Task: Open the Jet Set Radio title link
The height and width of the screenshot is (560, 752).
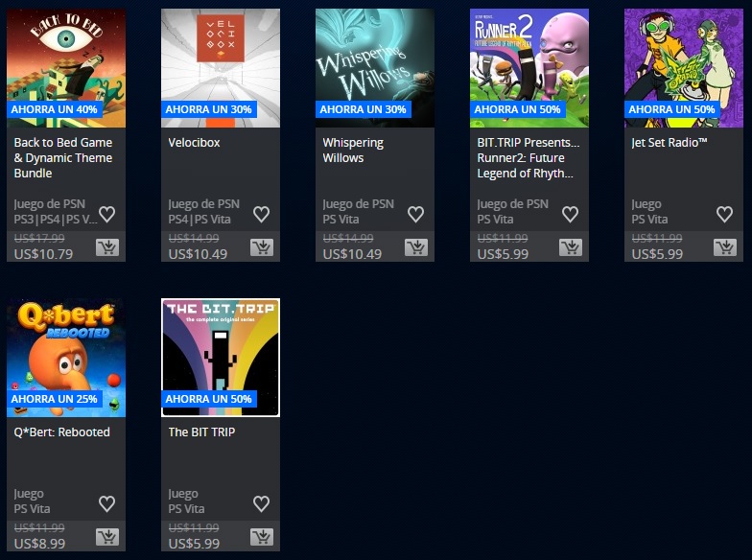Action: [670, 142]
